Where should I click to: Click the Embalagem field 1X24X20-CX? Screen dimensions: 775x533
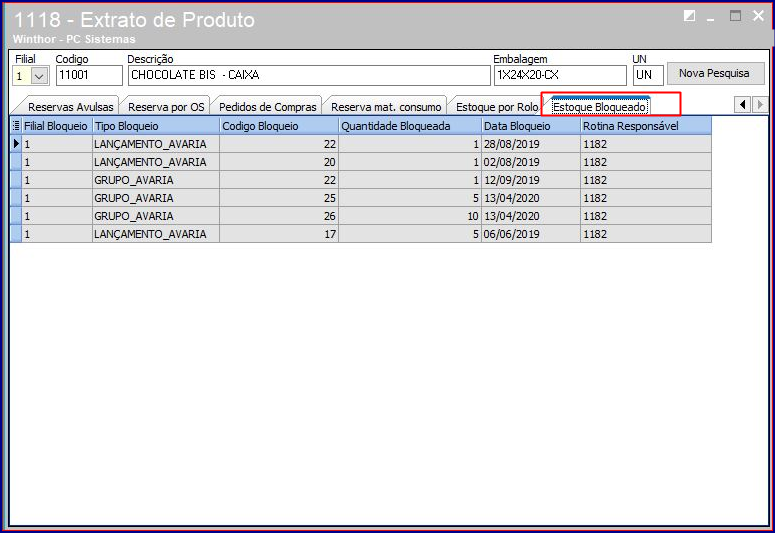(560, 76)
